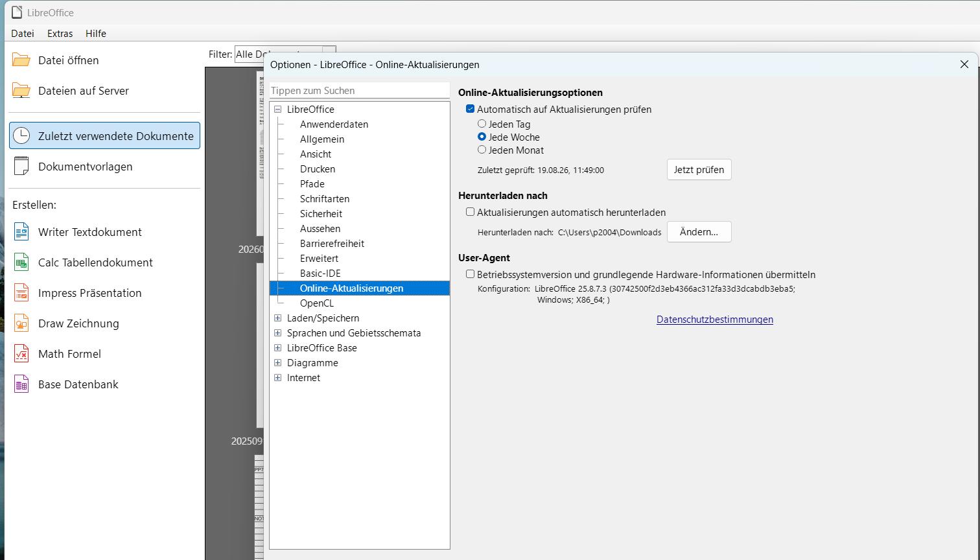The width and height of the screenshot is (980, 560).
Task: Click the Calc Tabellendokument icon
Action: point(21,262)
